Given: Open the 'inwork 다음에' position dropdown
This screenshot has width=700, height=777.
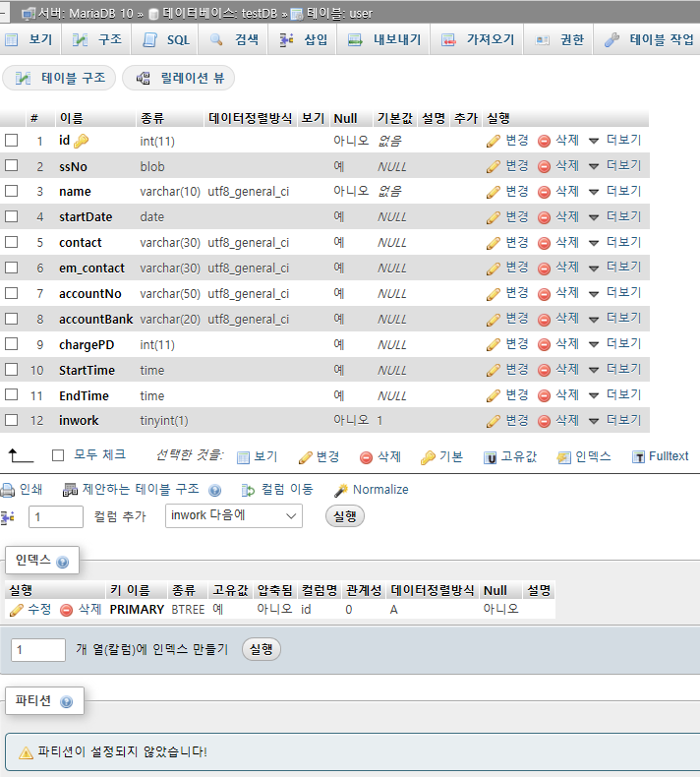Looking at the screenshot, I should point(234,515).
